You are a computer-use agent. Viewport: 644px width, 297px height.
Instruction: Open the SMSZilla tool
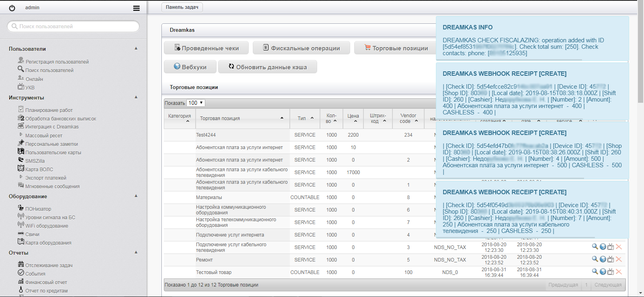[35, 161]
